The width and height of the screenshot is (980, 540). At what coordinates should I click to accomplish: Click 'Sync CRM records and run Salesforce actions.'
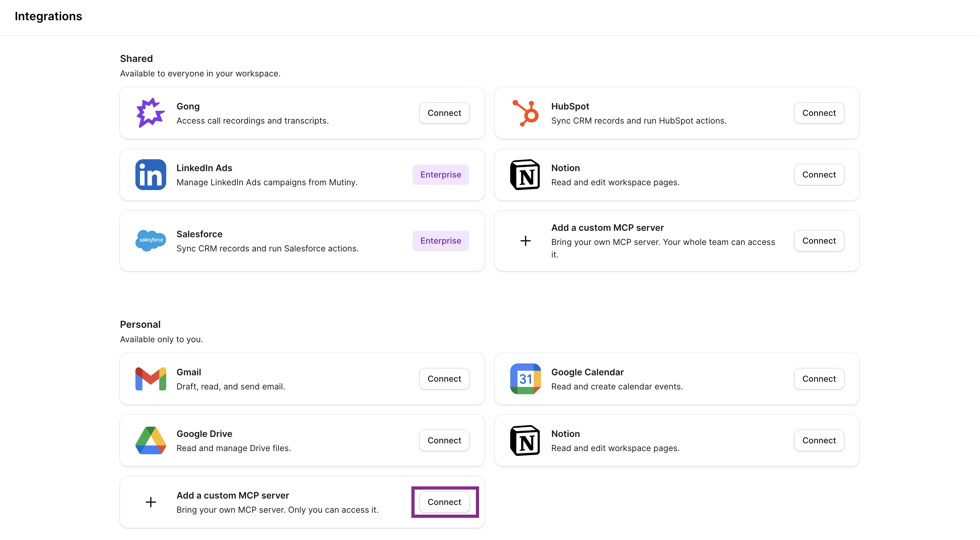[267, 248]
